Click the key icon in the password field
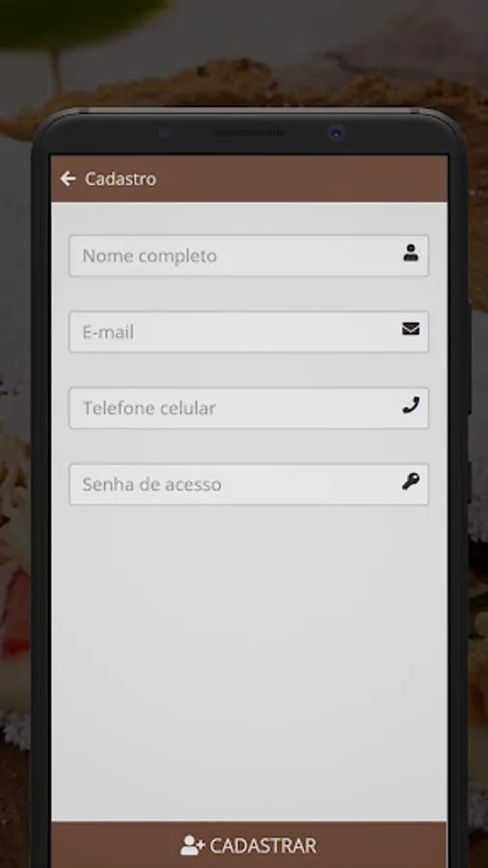This screenshot has height=868, width=488. point(411,481)
